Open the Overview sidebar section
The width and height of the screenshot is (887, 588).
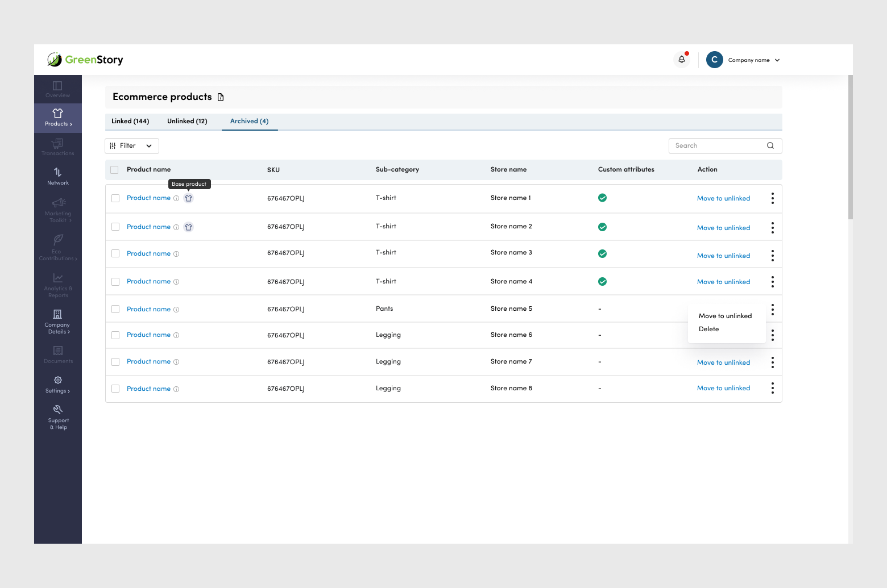57,89
